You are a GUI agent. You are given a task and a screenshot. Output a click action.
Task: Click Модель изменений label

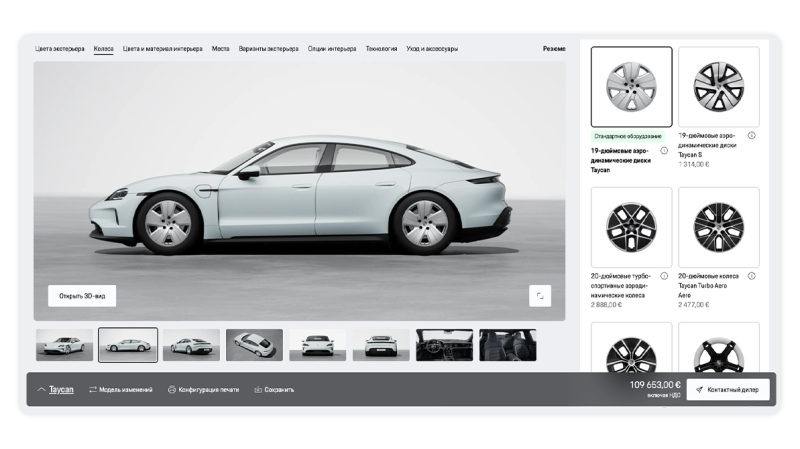click(126, 390)
